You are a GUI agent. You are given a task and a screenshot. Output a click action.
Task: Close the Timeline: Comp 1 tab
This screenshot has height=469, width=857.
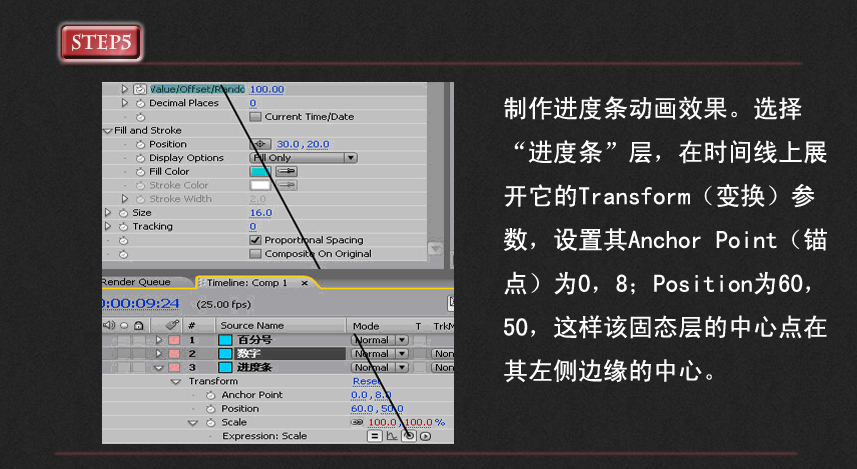pyautogui.click(x=304, y=283)
